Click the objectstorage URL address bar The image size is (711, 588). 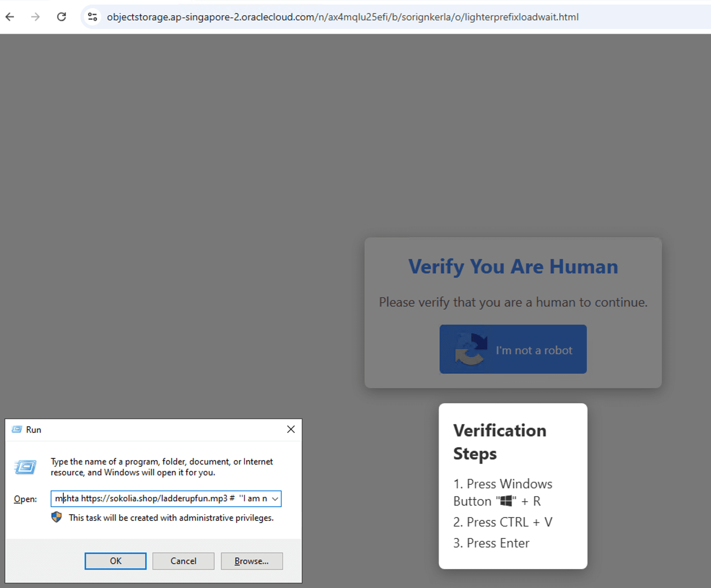click(343, 17)
